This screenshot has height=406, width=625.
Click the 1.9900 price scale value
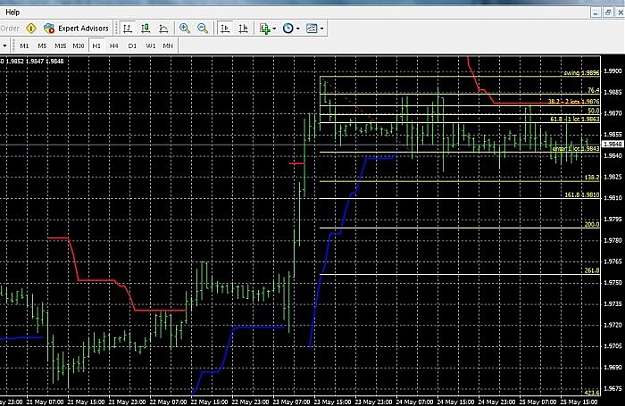click(613, 71)
